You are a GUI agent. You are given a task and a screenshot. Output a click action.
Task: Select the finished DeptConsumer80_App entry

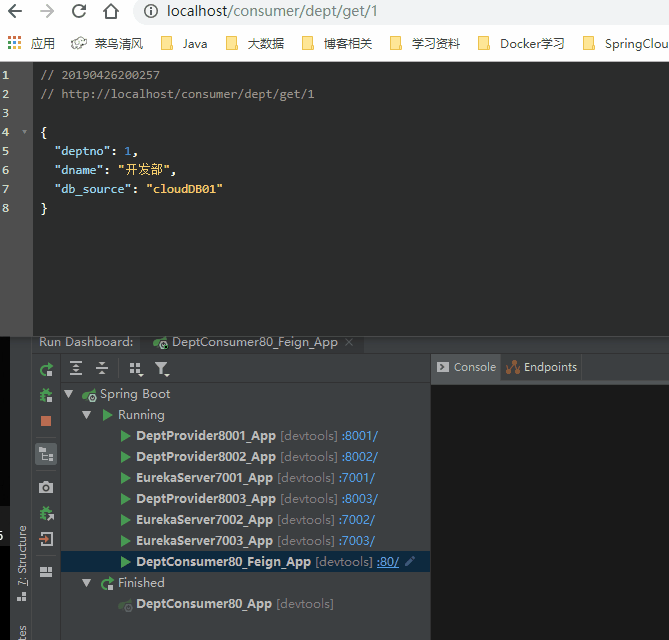point(204,604)
